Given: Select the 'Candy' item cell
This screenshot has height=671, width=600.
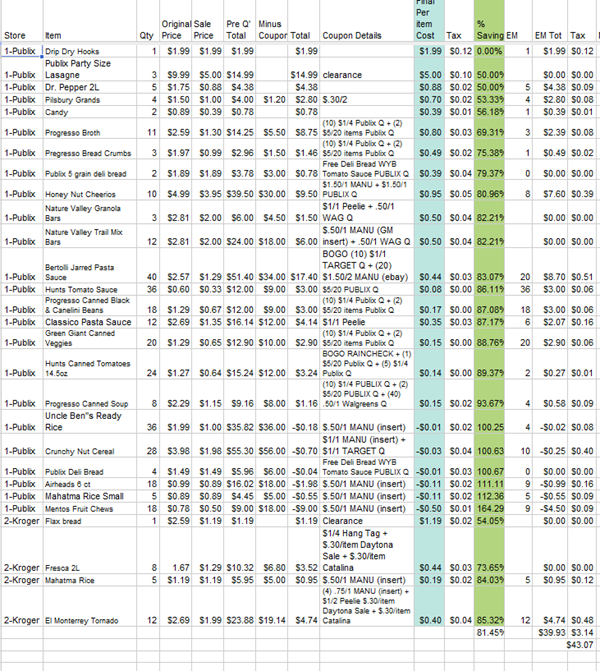Looking at the screenshot, I should pyautogui.click(x=89, y=112).
